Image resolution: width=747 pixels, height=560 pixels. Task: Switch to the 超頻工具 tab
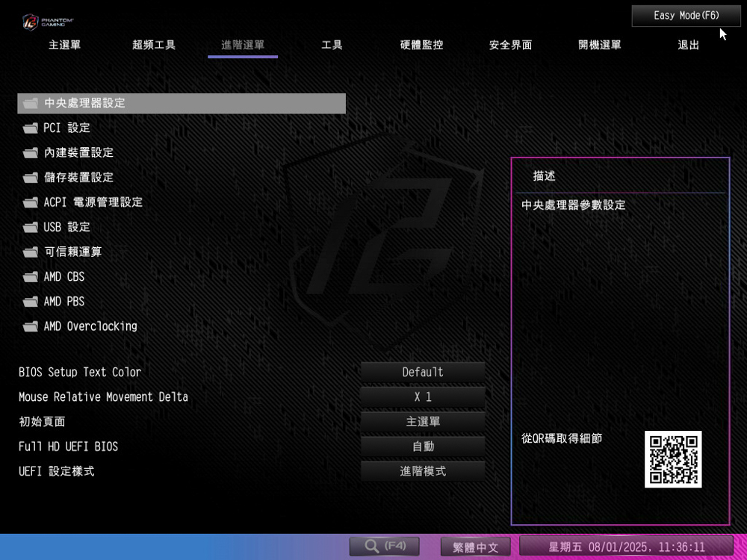(x=154, y=45)
